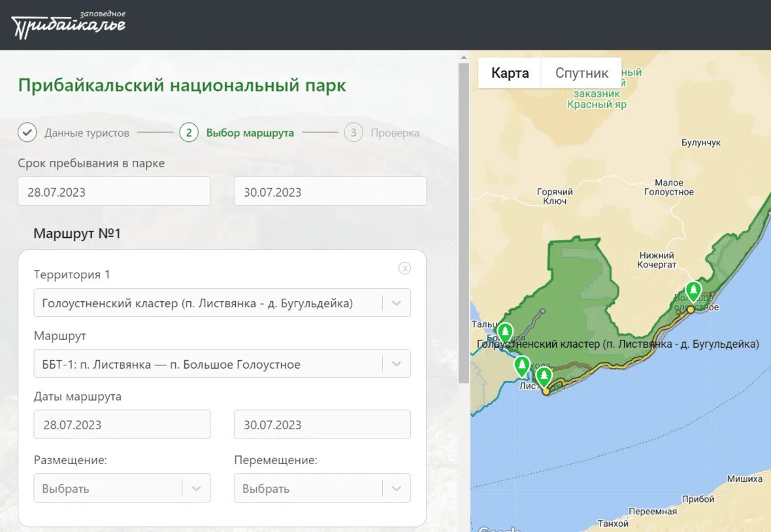Click the completed step checkmark Данные туристов

(x=27, y=132)
